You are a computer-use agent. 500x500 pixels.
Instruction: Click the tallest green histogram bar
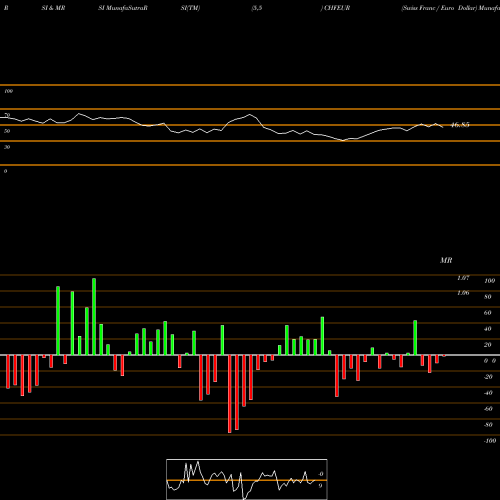pyautogui.click(x=94, y=316)
